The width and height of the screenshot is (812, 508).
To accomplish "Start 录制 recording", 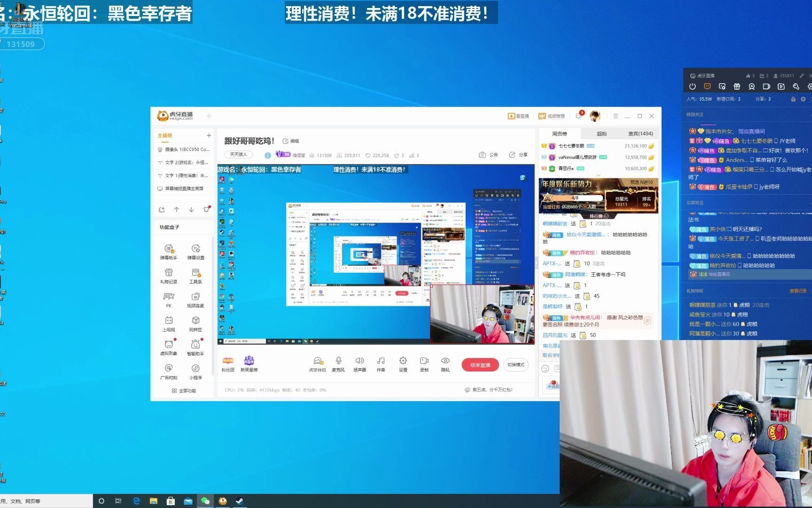I will pos(424,365).
